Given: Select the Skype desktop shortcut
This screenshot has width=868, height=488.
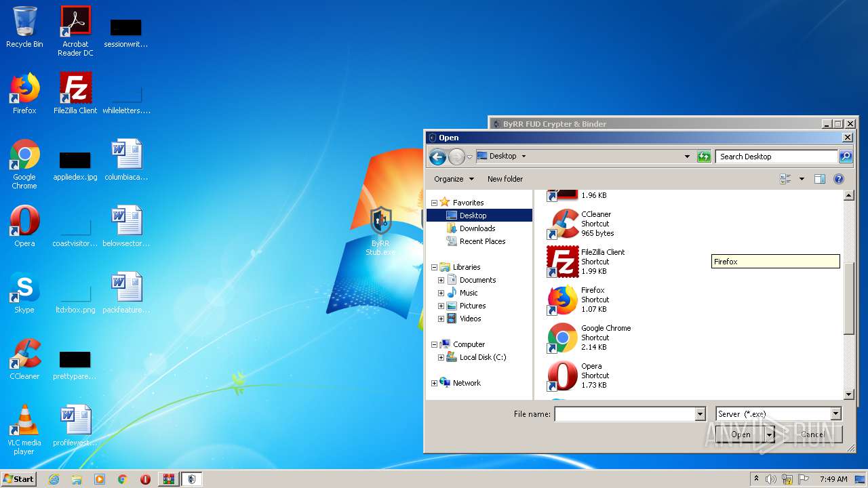Looking at the screenshot, I should [24, 293].
